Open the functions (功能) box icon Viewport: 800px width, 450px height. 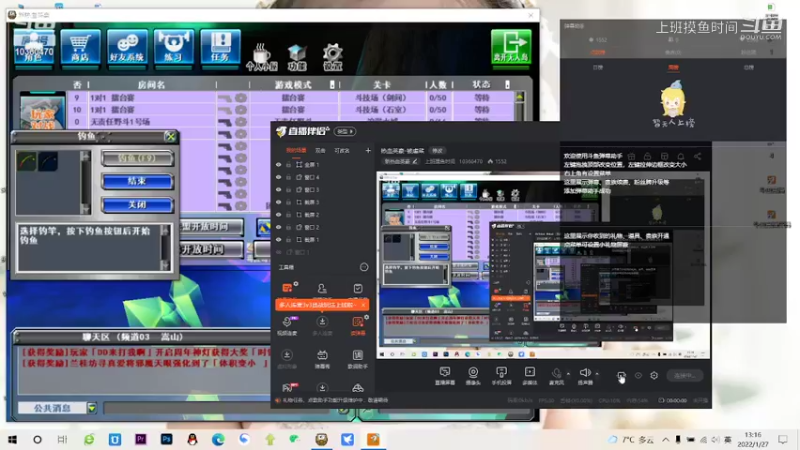click(x=297, y=57)
